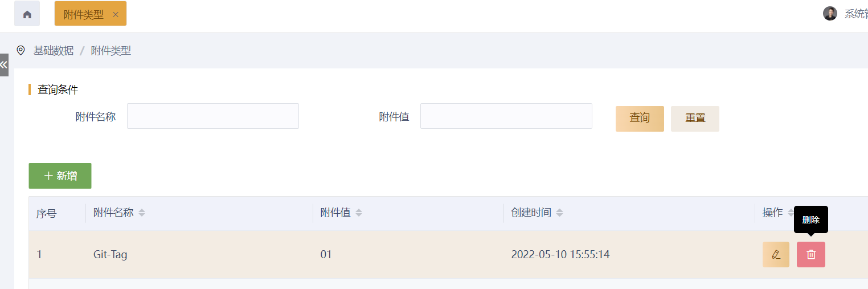The height and width of the screenshot is (289, 868).
Task: Switch to the 附件类型 tab
Action: 83,14
